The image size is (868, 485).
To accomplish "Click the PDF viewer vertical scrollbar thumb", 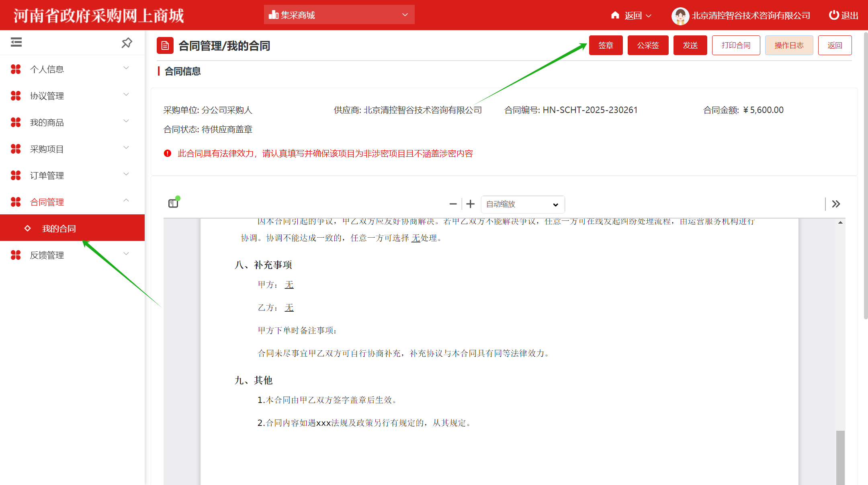I will pos(840,458).
